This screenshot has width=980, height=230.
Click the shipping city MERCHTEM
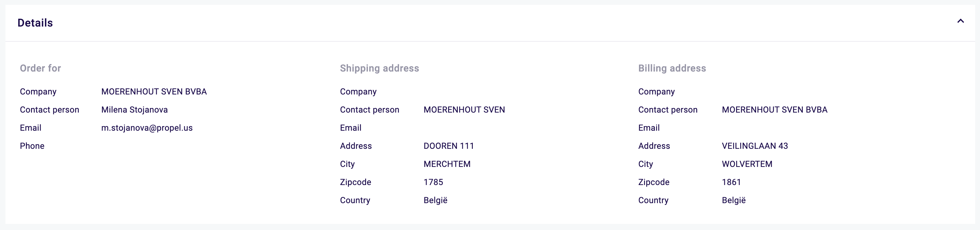(447, 164)
